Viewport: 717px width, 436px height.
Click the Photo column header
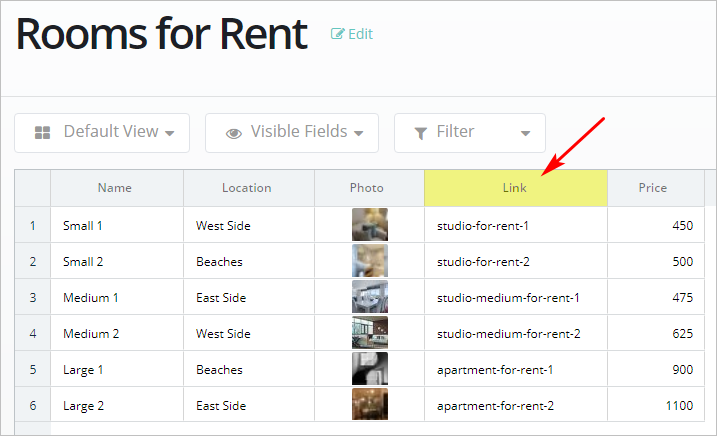[x=367, y=188]
